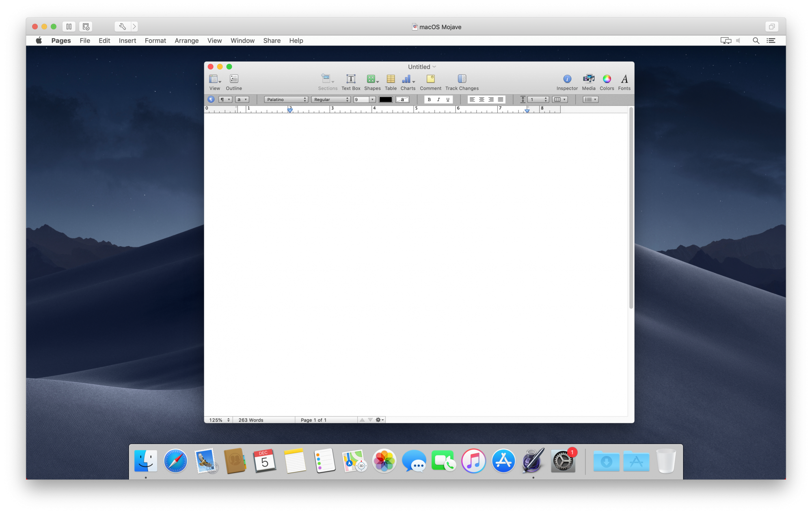Open the Apple menu
Screen dimensions: 812x514
click(39, 40)
